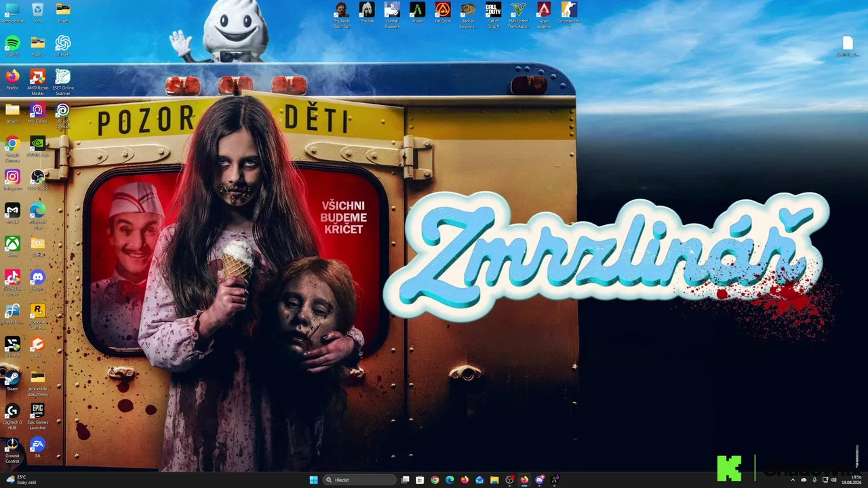Click the Hledat taskbar search field
This screenshot has height=488, width=868.
359,480
